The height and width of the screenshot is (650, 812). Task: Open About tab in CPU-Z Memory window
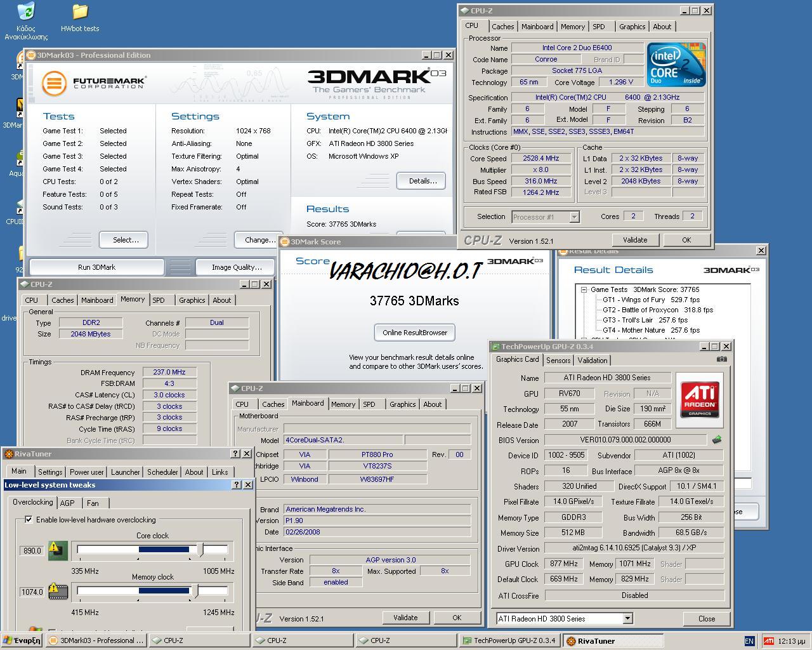pyautogui.click(x=222, y=300)
